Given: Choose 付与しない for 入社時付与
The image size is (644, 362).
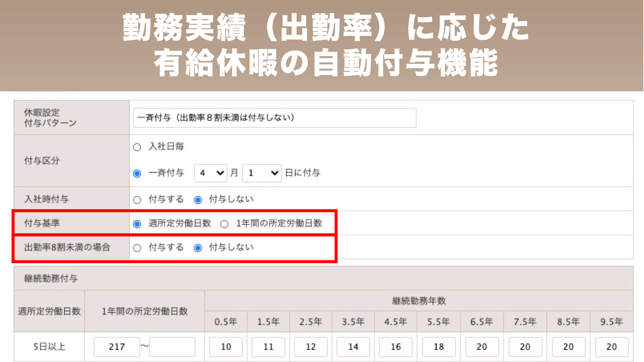Looking at the screenshot, I should [x=198, y=200].
